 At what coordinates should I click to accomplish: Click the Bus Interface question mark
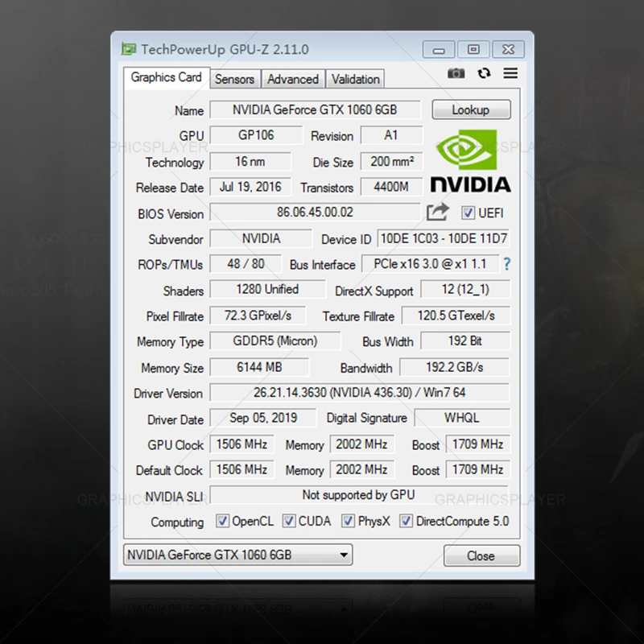[x=507, y=264]
